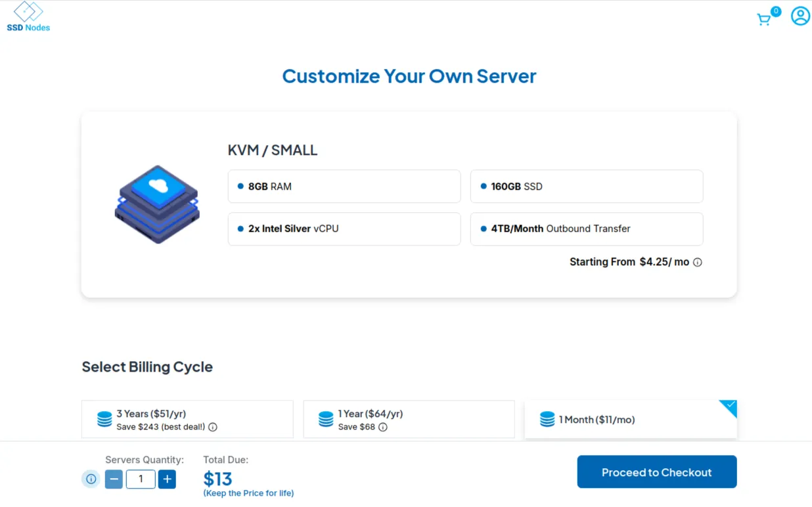Select the 3 Years ($51/yr) billing cycle
This screenshot has height=507, width=812.
pyautogui.click(x=187, y=419)
